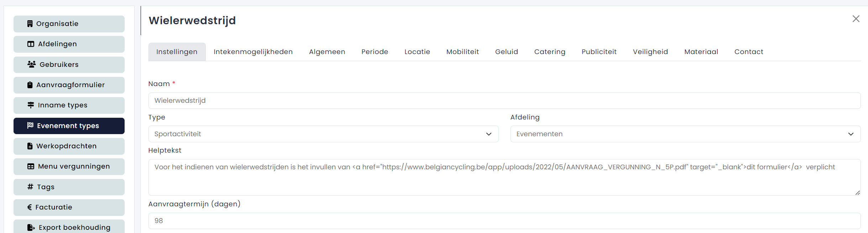Open the Periode tab

point(375,52)
